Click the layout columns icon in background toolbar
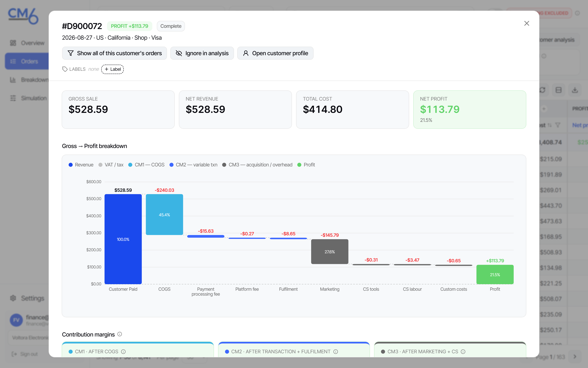 (x=558, y=90)
